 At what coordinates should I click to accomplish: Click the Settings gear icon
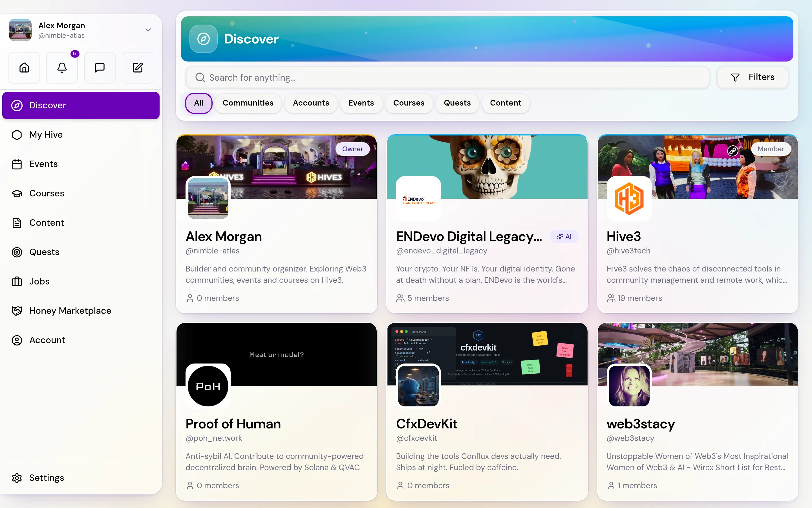(17, 478)
